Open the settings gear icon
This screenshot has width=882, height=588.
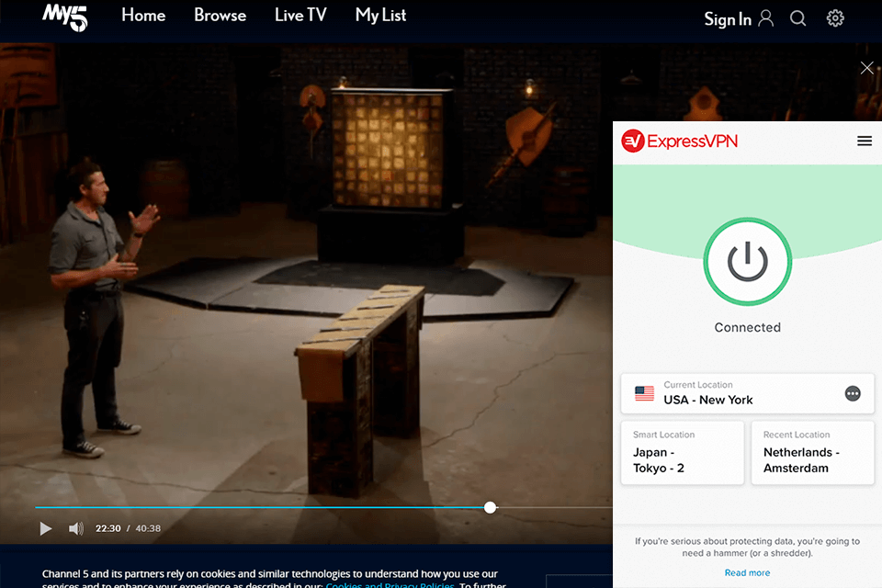[x=835, y=18]
